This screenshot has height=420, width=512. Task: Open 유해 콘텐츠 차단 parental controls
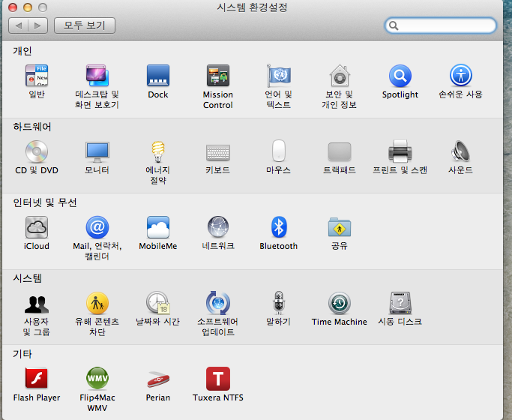tap(97, 303)
